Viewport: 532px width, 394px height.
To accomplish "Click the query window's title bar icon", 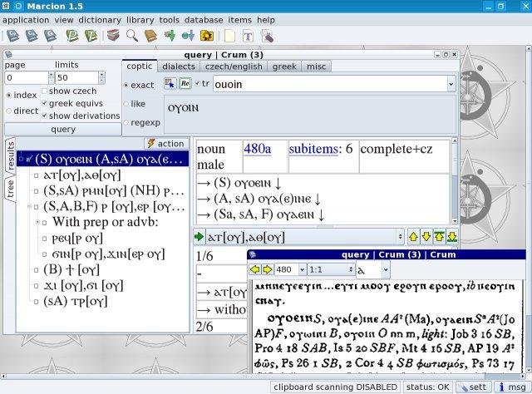I will tap(8, 55).
